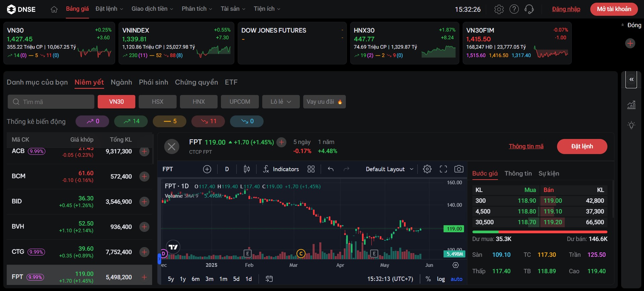Open the customer support headset icon
The image size is (644, 291).
point(529,9)
